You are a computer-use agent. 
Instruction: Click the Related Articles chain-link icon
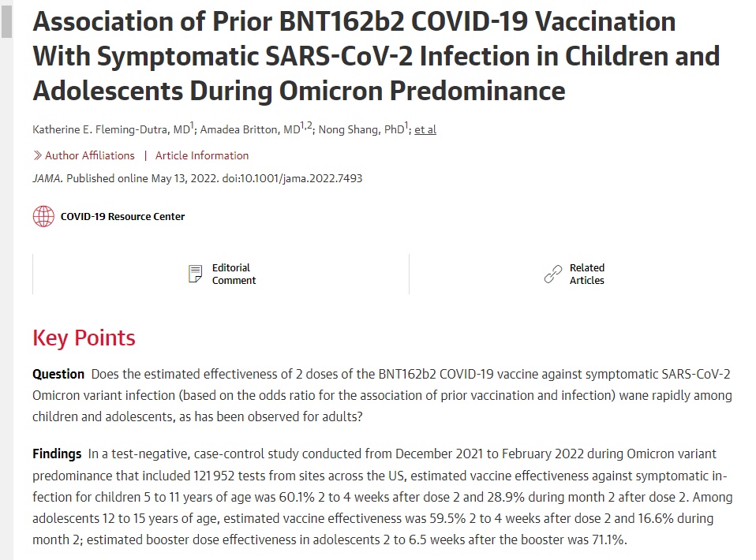click(x=553, y=274)
